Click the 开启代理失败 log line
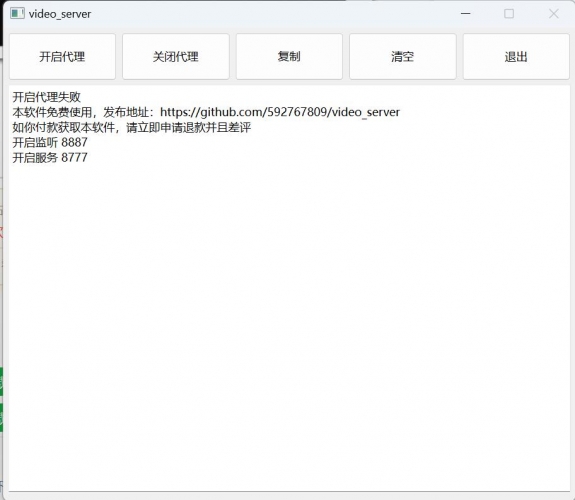 click(x=47, y=97)
